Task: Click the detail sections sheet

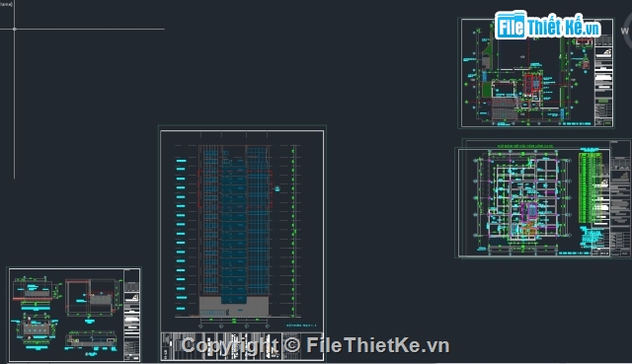Action: [x=75, y=315]
